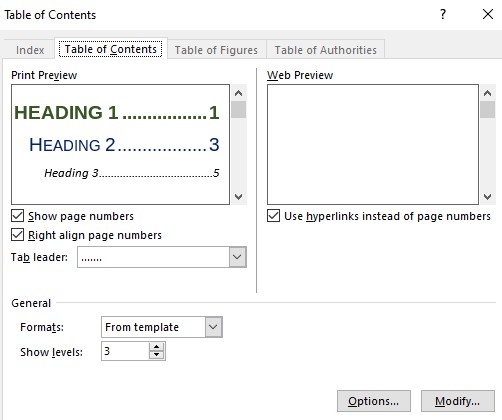Viewport: 502px width, 420px height.
Task: Click Print Preview scroll down arrow
Action: click(x=238, y=197)
